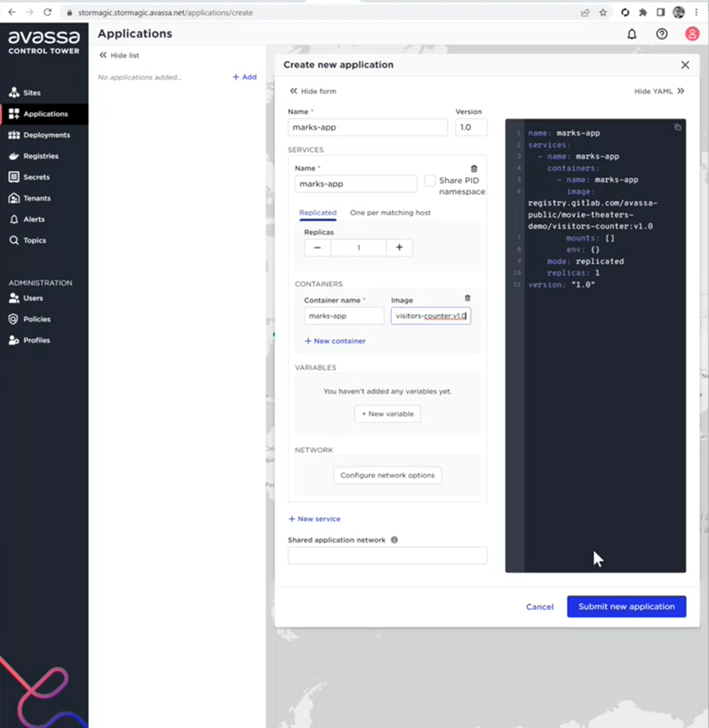The image size is (709, 728).
Task: Click the YAML line 'version: "1.0"'
Action: (x=561, y=284)
